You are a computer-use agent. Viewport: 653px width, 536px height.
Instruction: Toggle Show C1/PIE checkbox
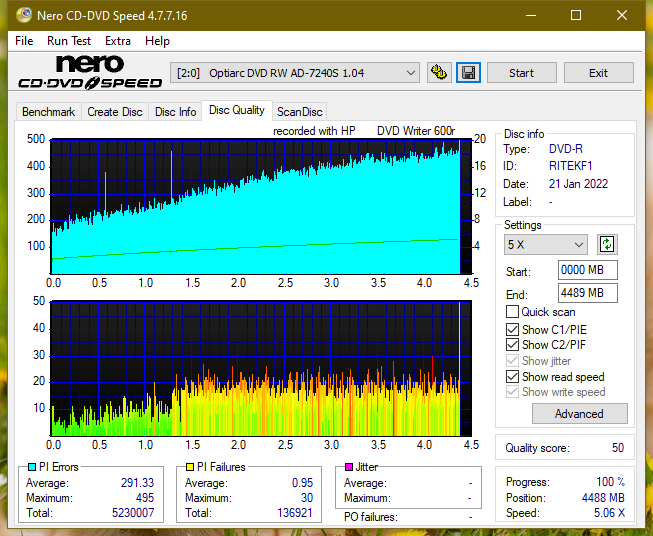pos(512,330)
